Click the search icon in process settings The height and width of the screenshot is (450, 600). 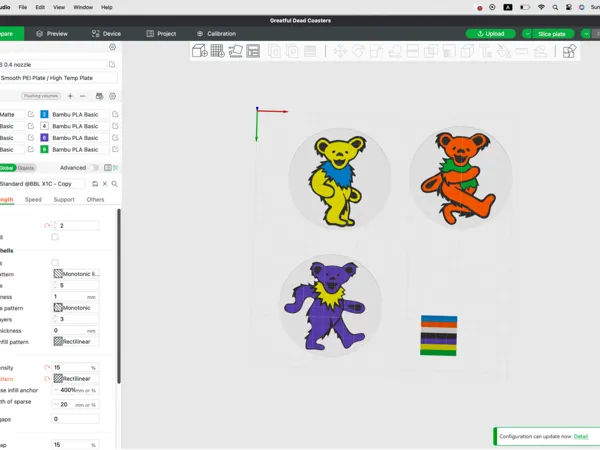click(x=114, y=184)
